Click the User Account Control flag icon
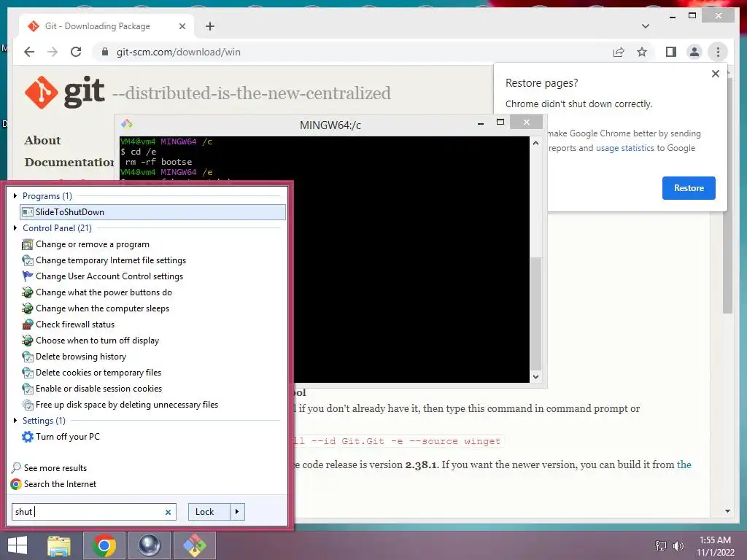Image resolution: width=747 pixels, height=560 pixels. (28, 276)
